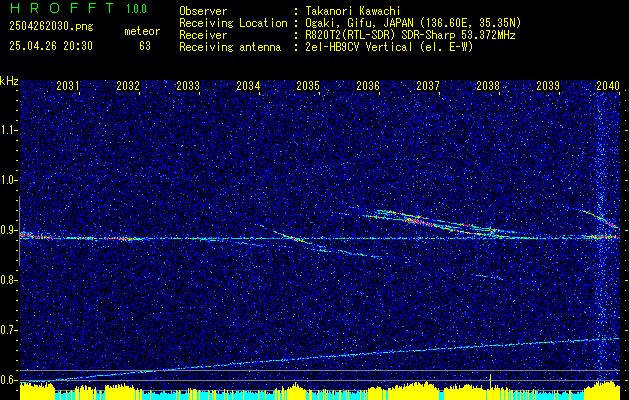Click location Ogaki, Gifu, JAPAN text
This screenshot has height=400, width=629.
pos(412,23)
